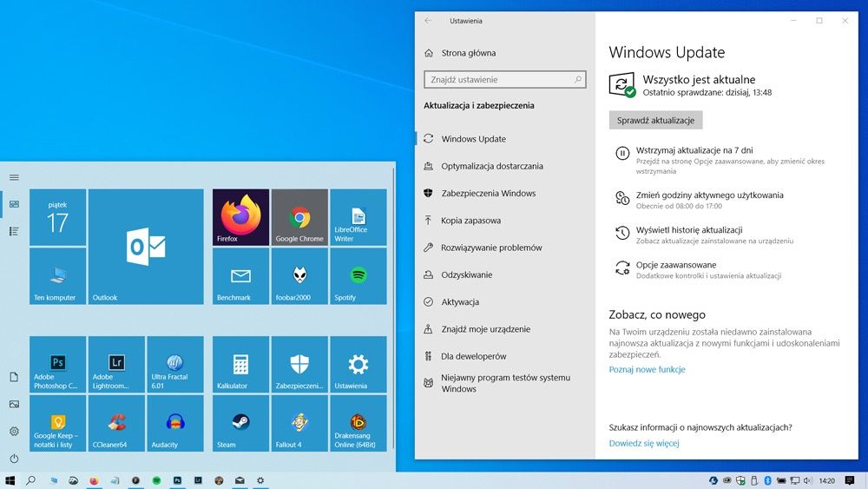Open Spotify from the taskbar

(156, 480)
